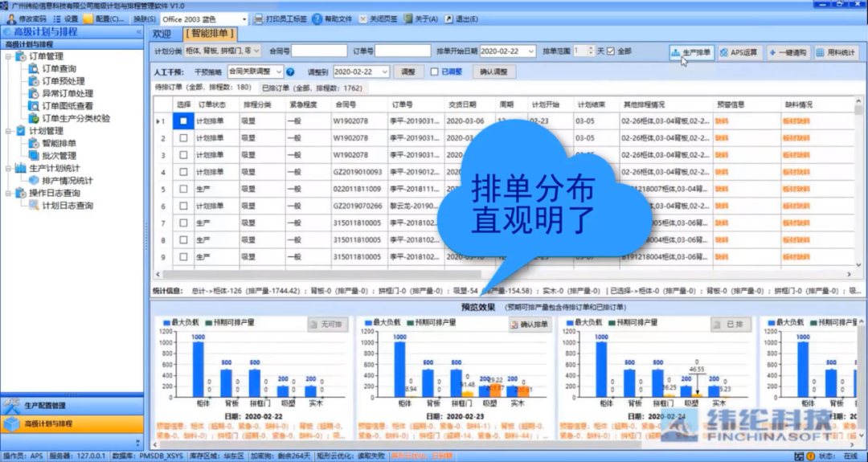Toggle the 全部 checkbox for 排单范围

point(611,51)
